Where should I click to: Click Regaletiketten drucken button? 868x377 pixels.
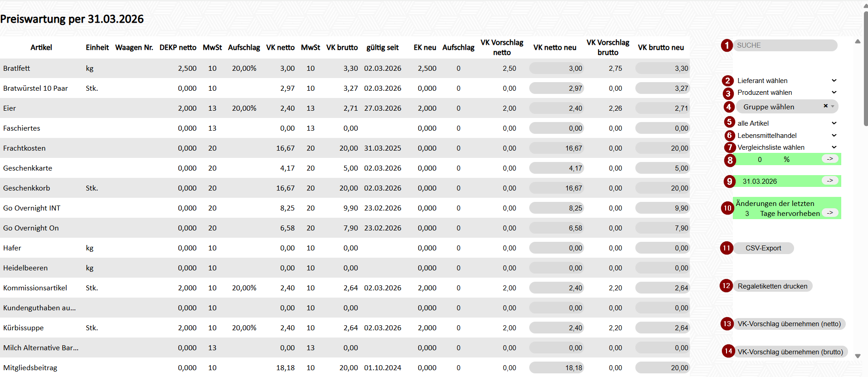click(x=772, y=286)
